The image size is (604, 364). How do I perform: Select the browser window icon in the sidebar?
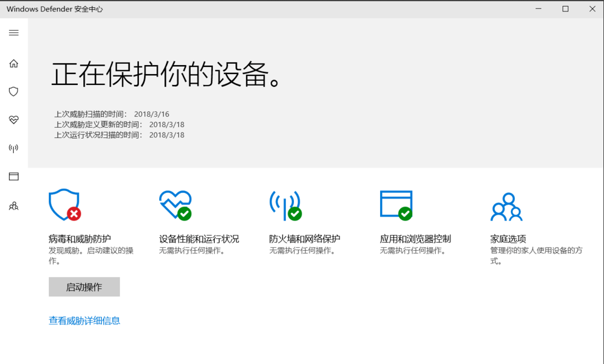pos(13,176)
